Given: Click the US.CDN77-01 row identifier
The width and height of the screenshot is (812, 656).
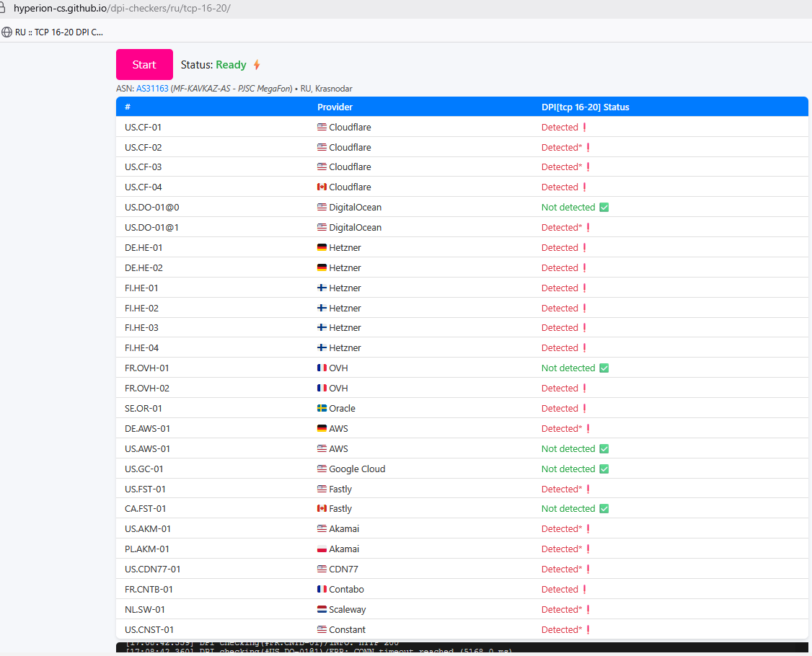Looking at the screenshot, I should click(x=152, y=569).
